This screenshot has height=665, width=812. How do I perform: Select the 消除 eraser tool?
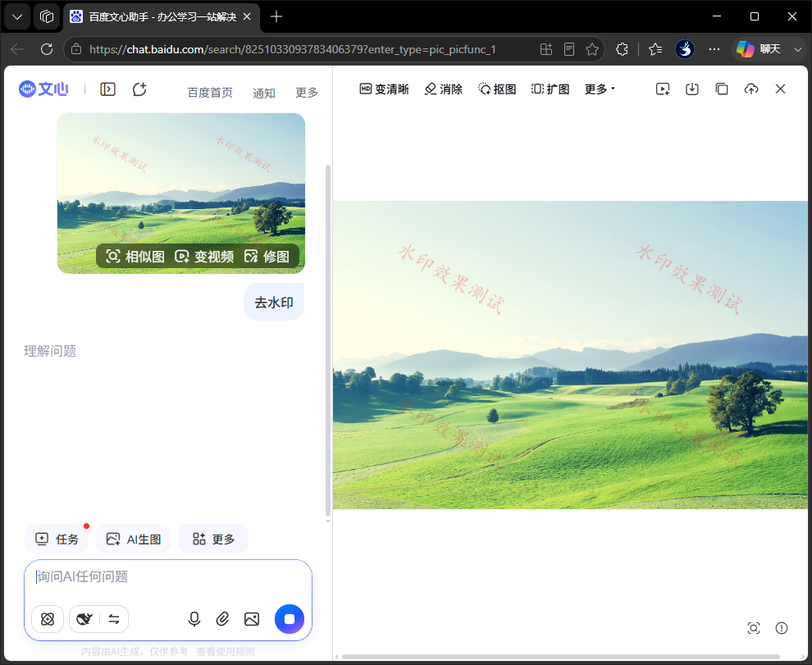(x=443, y=89)
